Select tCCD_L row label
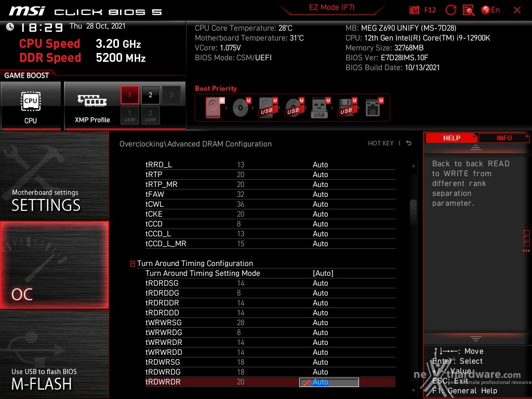The image size is (532, 399). click(x=158, y=234)
